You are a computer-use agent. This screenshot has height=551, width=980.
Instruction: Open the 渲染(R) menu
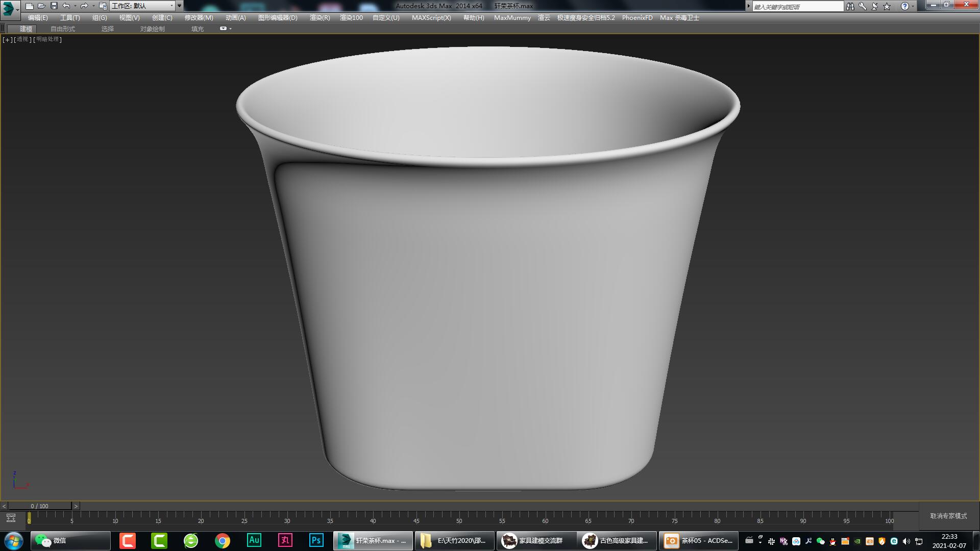tap(319, 17)
